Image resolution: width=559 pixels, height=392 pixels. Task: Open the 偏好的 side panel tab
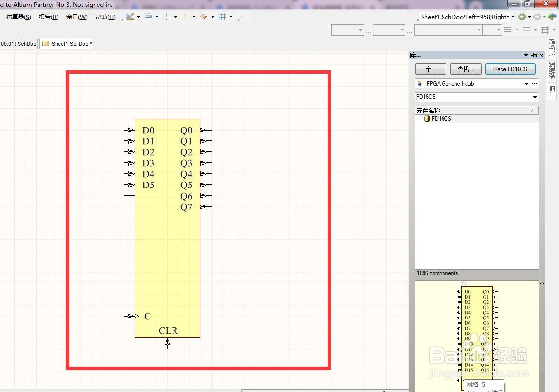(552, 48)
